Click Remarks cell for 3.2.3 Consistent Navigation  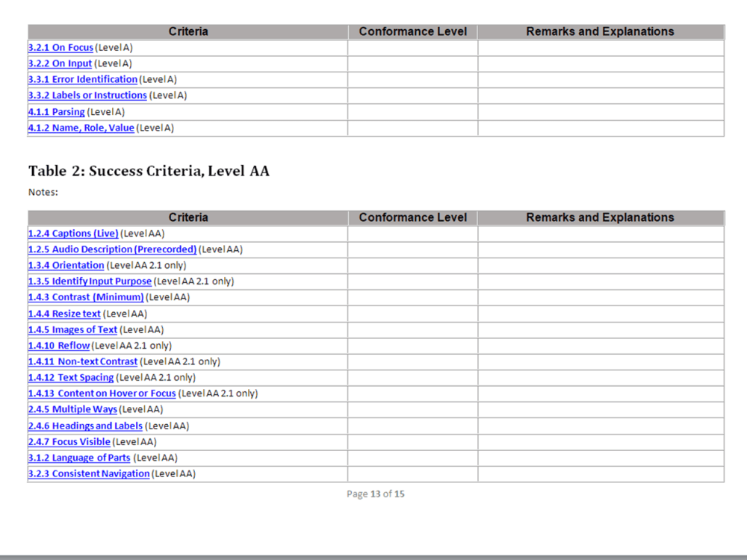601,474
